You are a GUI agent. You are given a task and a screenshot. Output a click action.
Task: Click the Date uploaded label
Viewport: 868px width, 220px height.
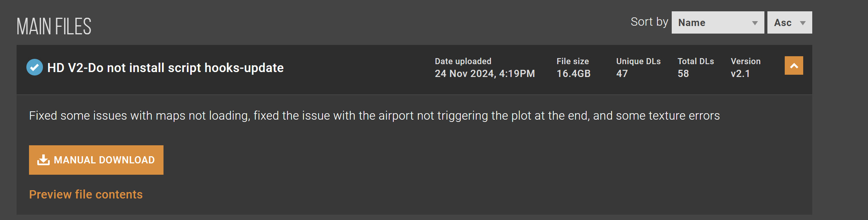pyautogui.click(x=463, y=61)
